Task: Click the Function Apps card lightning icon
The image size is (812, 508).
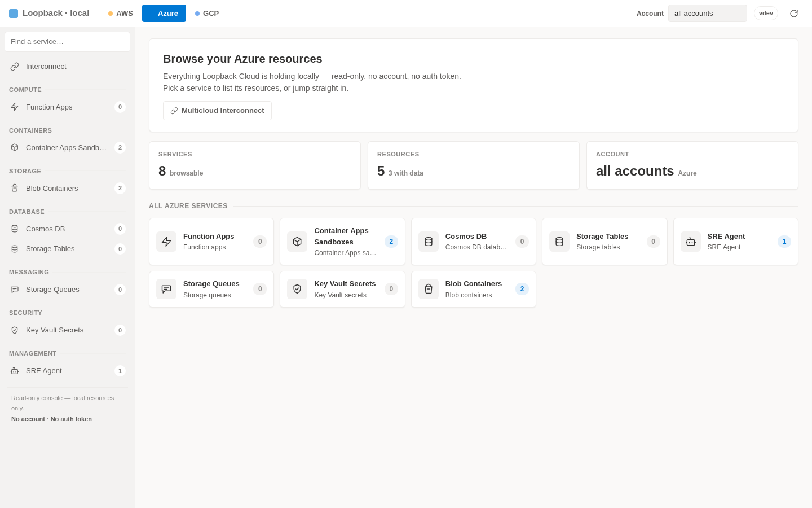Action: pyautogui.click(x=166, y=242)
